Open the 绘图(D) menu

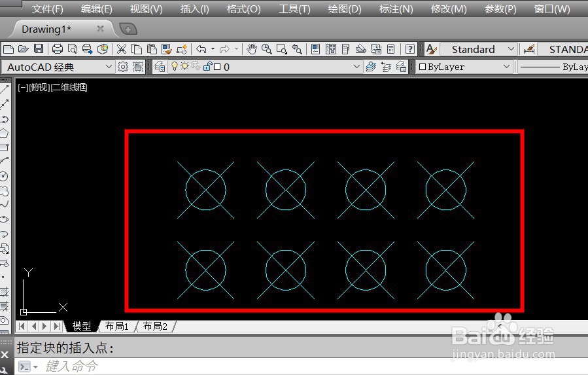[x=345, y=9]
